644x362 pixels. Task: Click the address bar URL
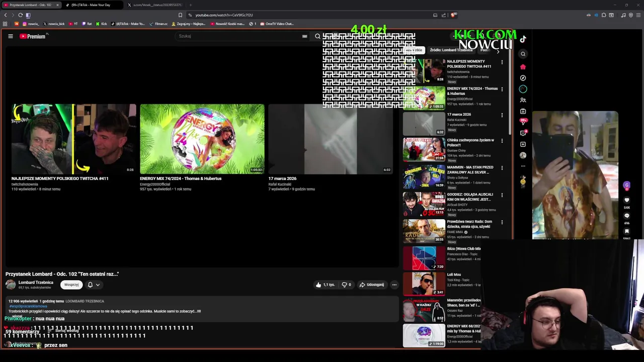coord(224,15)
